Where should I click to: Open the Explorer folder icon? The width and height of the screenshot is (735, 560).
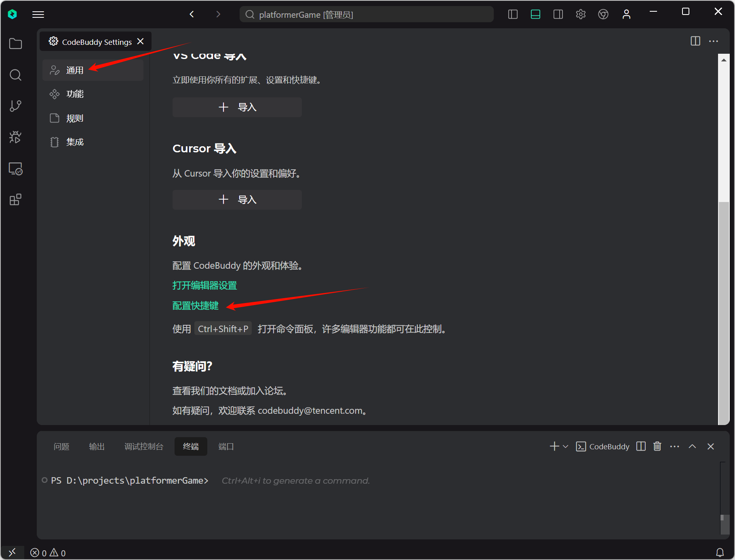pos(15,44)
